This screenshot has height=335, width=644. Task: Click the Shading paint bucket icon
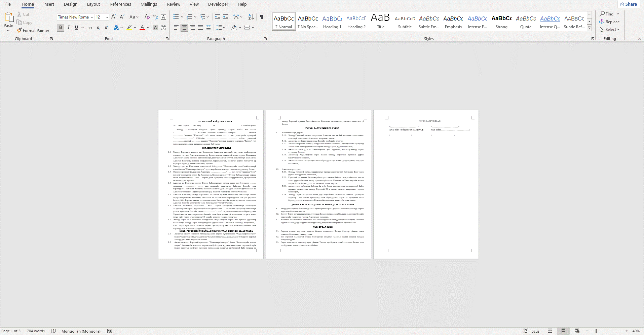pyautogui.click(x=234, y=28)
